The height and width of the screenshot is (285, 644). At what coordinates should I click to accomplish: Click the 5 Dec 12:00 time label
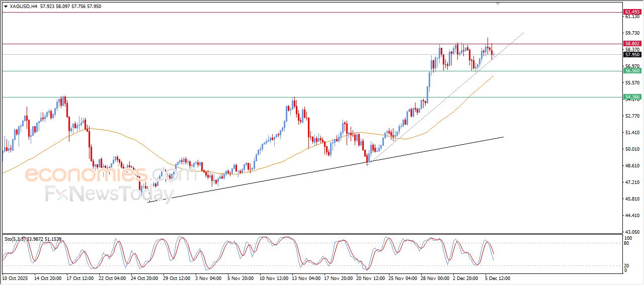[498, 277]
